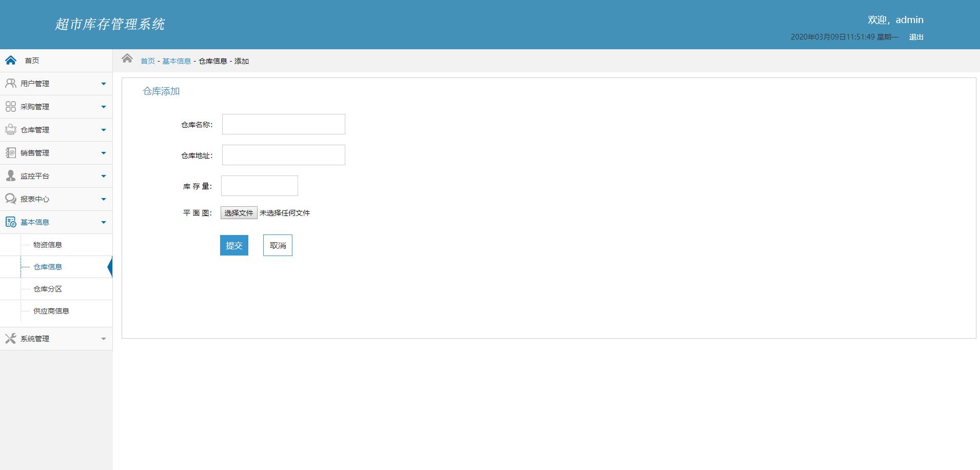Click the 监控平台 person icon
Viewport: 980px width, 470px height.
click(11, 175)
